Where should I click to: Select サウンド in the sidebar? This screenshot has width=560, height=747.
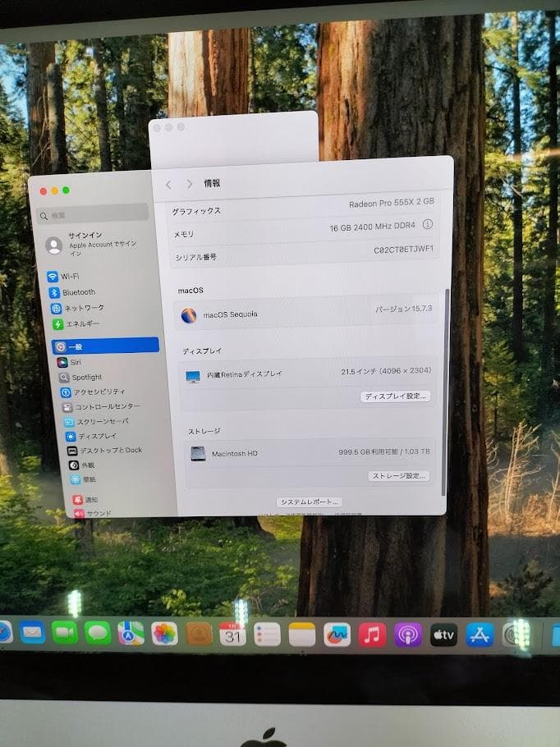pos(93,513)
